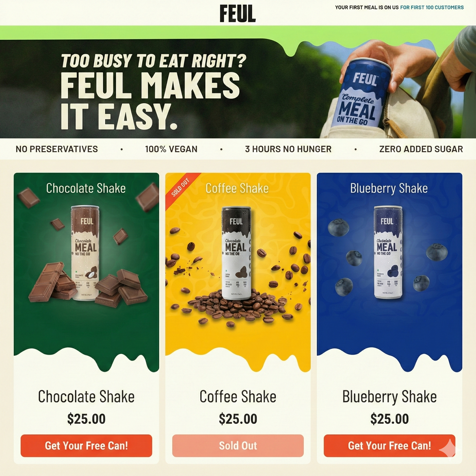The width and height of the screenshot is (476, 476).
Task: Click the 'Zero Added Sugar' feature label
Action: (421, 149)
